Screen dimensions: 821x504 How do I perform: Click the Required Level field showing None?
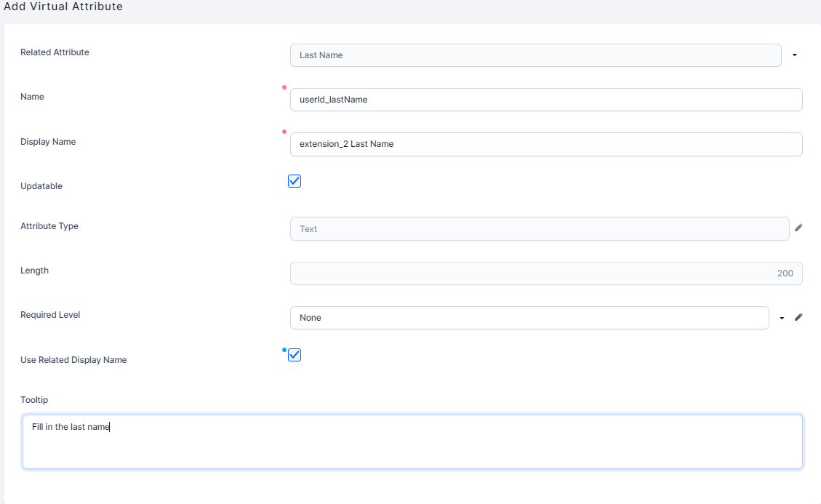[529, 318]
